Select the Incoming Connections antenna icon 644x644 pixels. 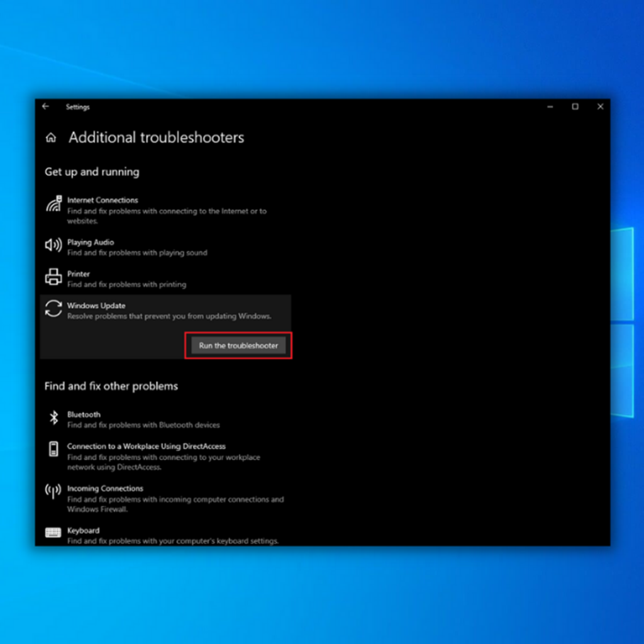click(53, 491)
